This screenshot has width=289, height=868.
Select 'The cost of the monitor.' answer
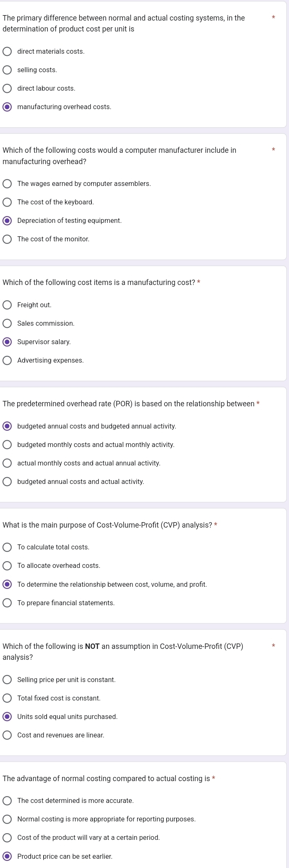coord(7,239)
